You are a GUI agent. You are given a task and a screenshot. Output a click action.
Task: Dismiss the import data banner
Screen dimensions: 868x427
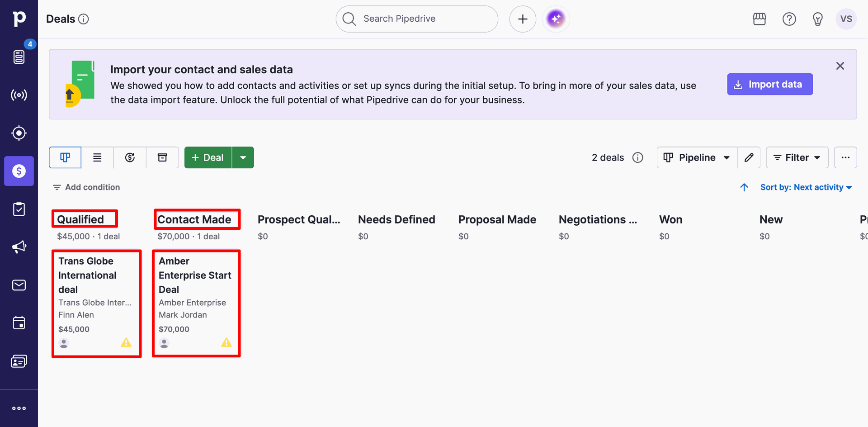[x=840, y=66]
